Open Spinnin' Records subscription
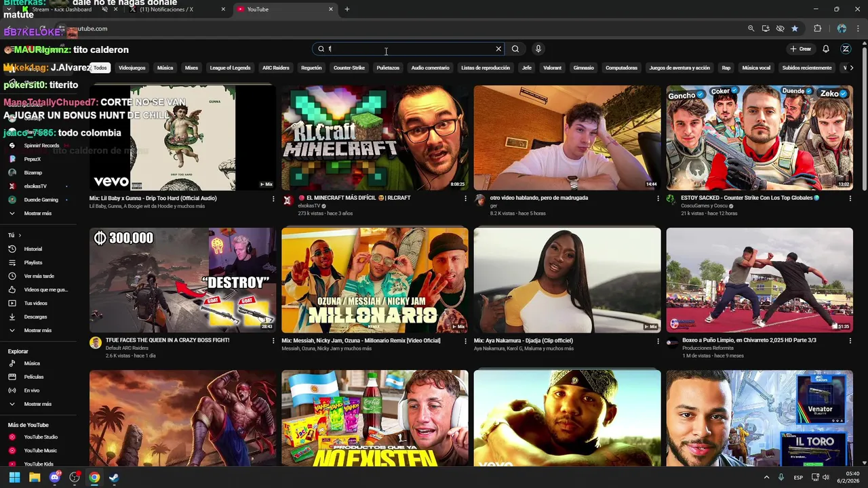868x488 pixels. 41,146
